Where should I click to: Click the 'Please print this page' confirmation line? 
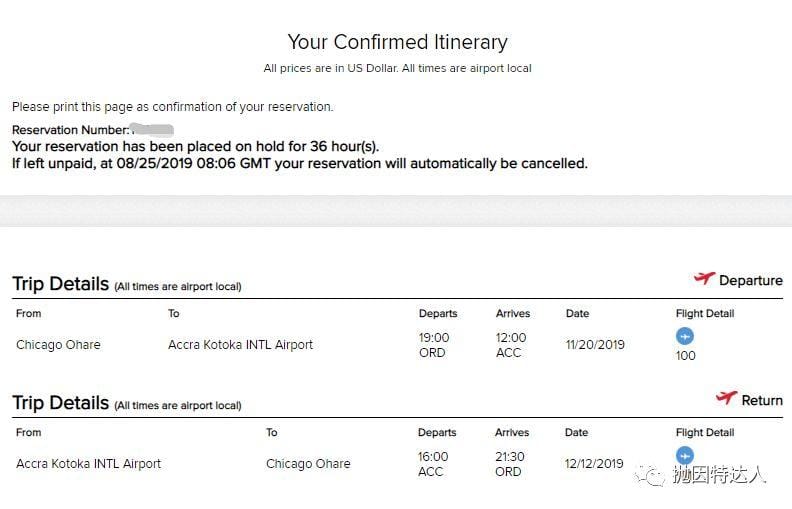(173, 107)
